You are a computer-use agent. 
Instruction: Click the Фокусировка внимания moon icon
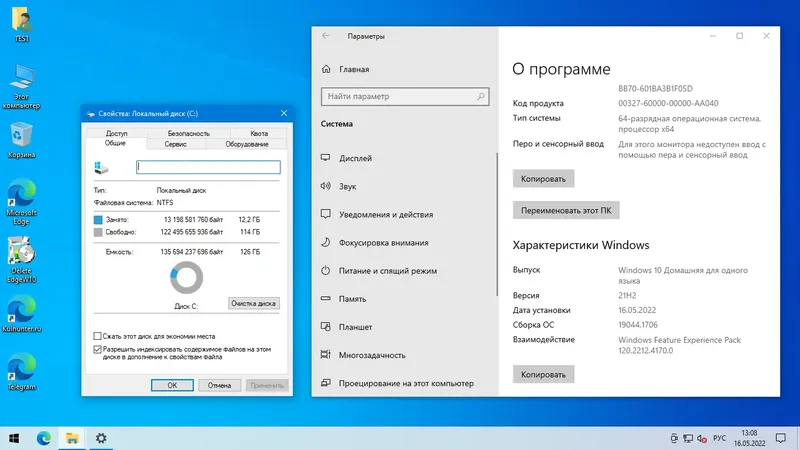pyautogui.click(x=326, y=242)
